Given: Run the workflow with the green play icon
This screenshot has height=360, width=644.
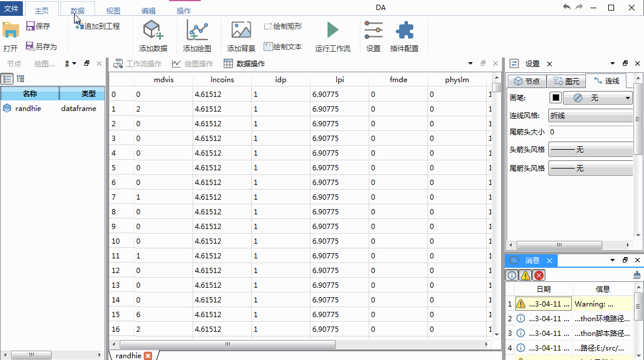Looking at the screenshot, I should [x=332, y=35].
